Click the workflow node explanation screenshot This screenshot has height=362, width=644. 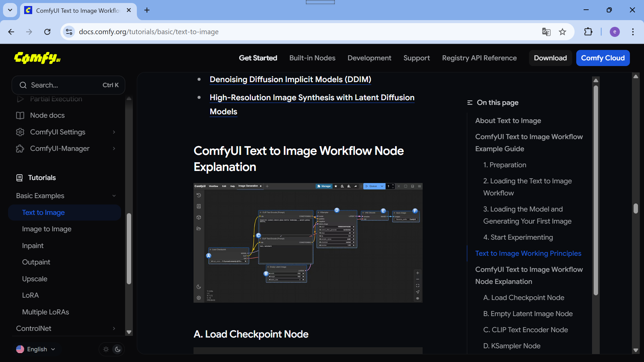pos(308,243)
